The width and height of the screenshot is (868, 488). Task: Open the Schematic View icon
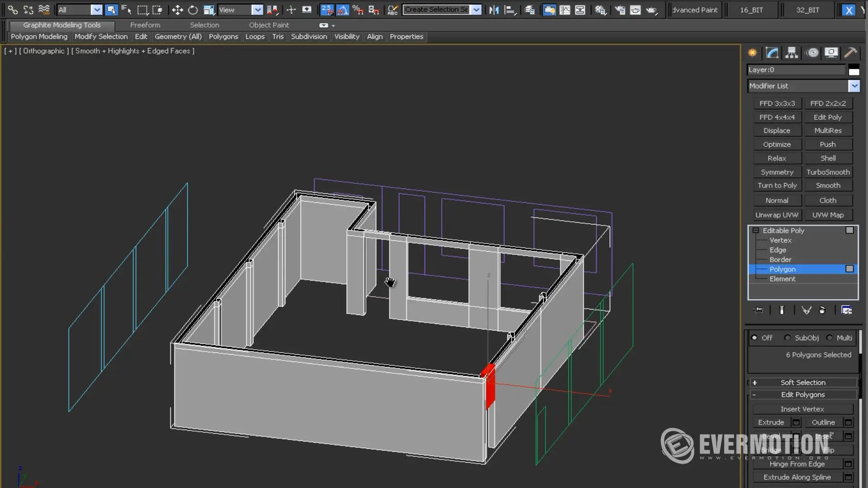580,9
